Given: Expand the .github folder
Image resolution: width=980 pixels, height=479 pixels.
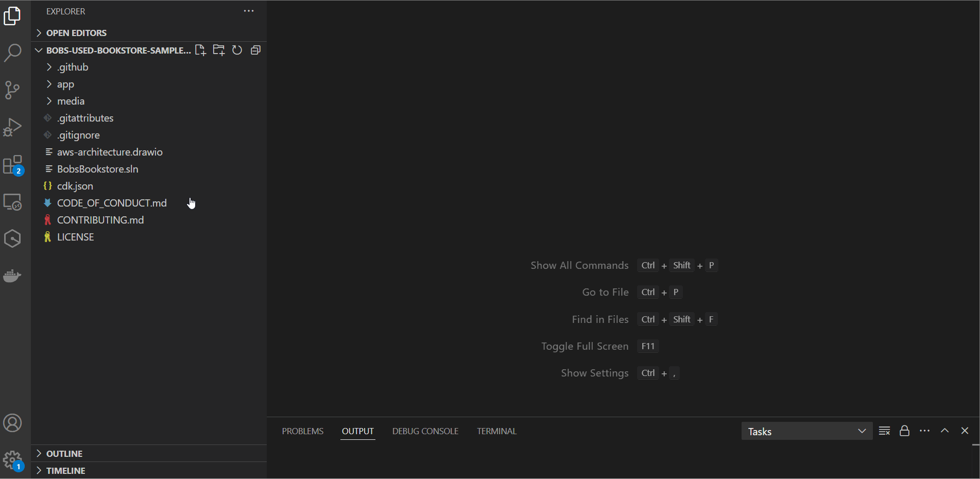Looking at the screenshot, I should pos(72,67).
